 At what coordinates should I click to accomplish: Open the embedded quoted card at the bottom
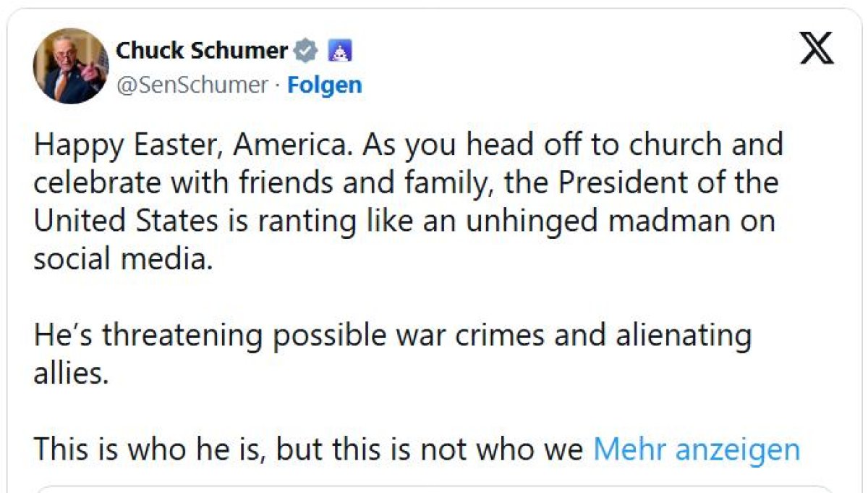tap(434, 489)
